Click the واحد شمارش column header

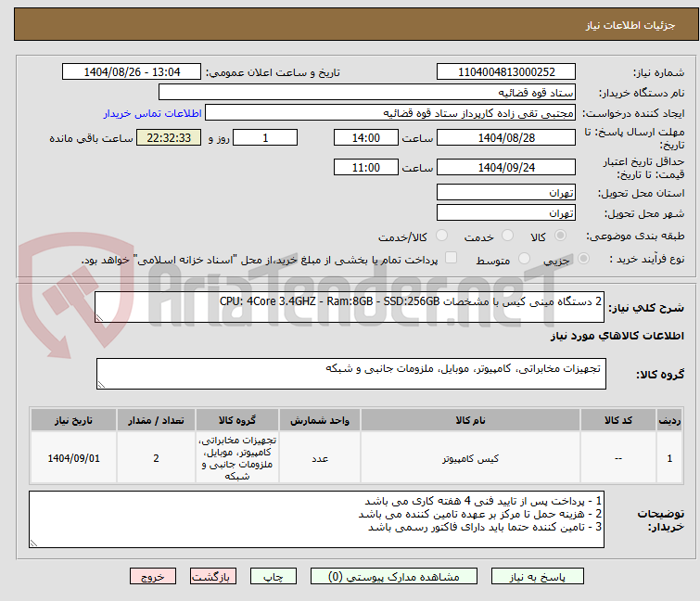320,420
